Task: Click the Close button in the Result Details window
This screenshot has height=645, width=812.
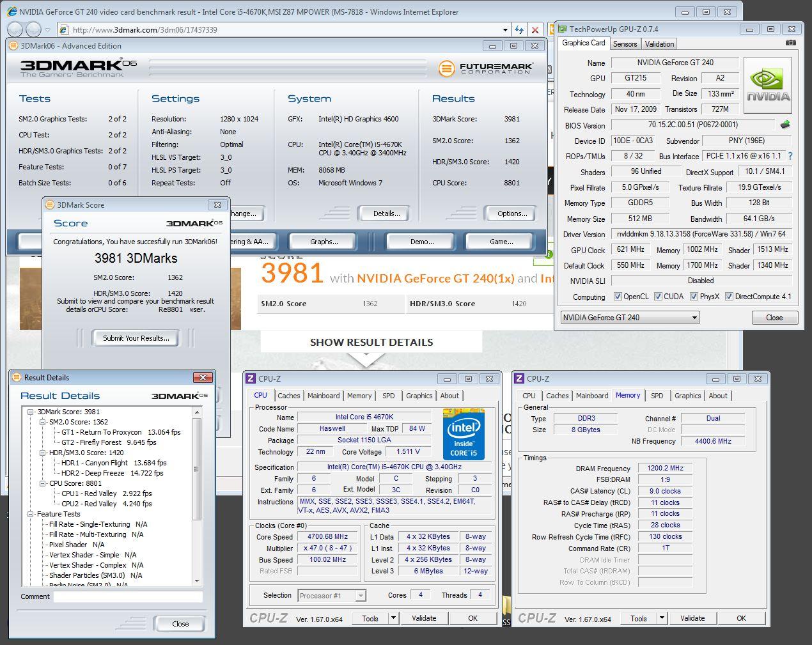Action: click(x=180, y=624)
